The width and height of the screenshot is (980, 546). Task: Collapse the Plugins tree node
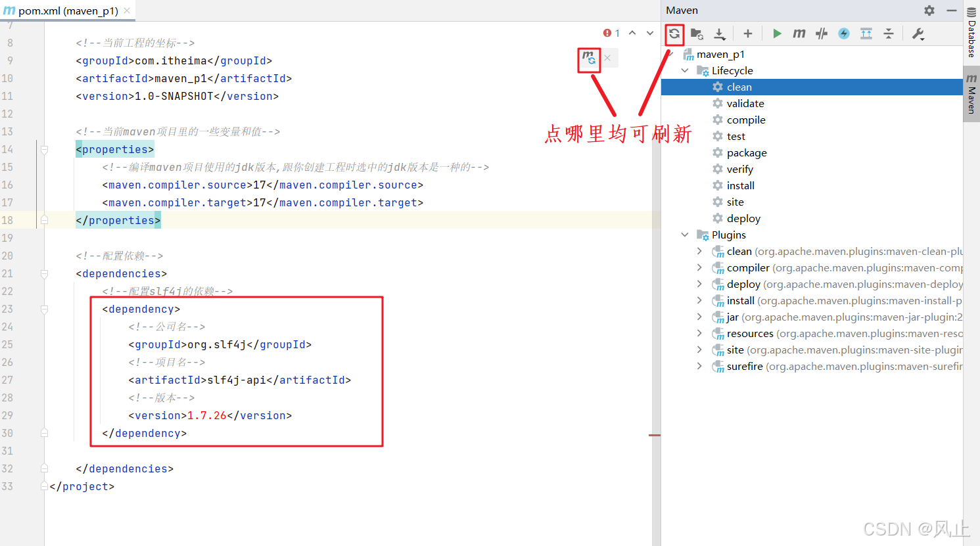click(685, 235)
